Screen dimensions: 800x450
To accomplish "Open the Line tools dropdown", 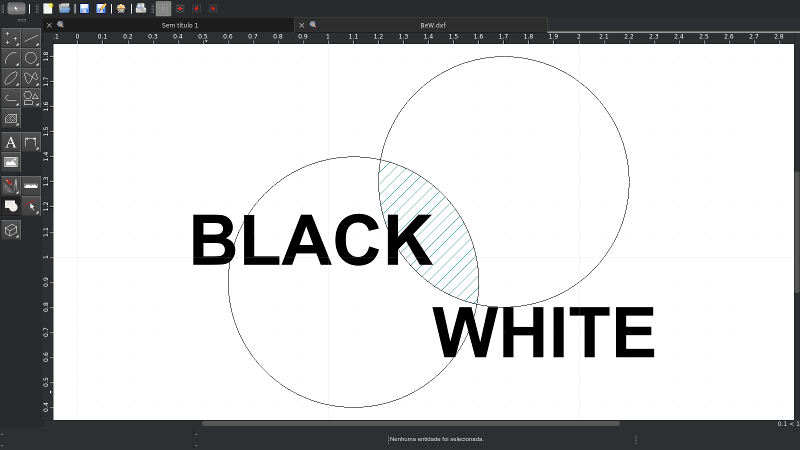I will [31, 39].
